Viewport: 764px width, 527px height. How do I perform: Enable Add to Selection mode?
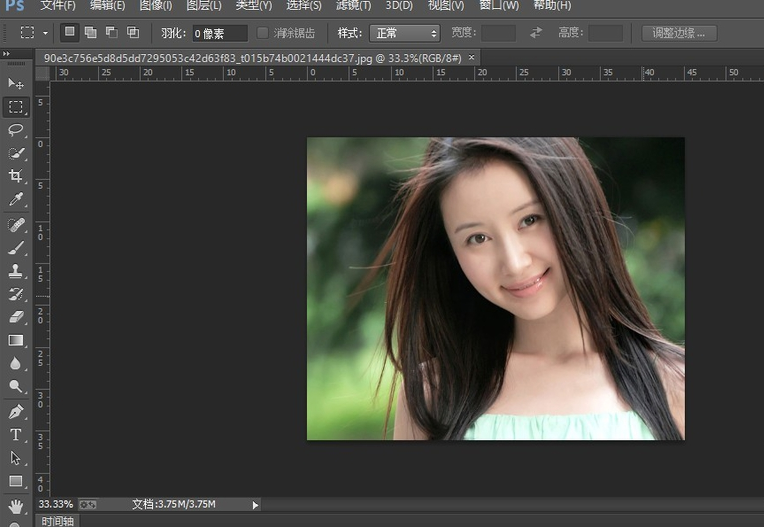point(90,33)
